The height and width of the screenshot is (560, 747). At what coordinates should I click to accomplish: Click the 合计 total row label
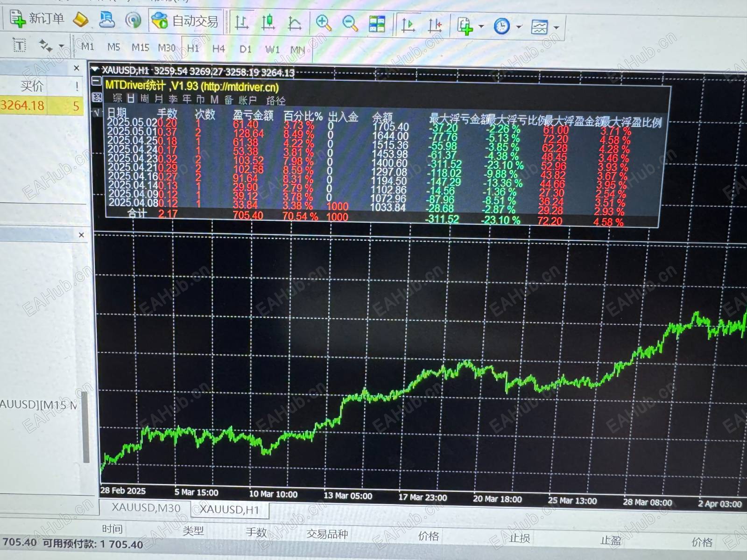(137, 213)
